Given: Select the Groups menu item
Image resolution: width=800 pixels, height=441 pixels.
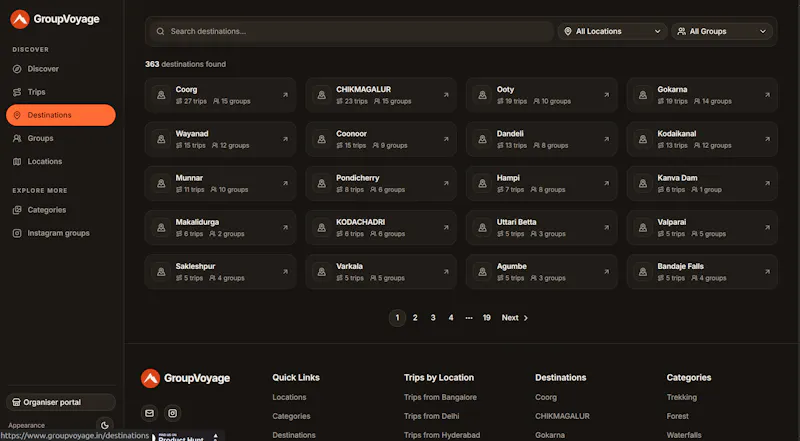Looking at the screenshot, I should point(61,138).
